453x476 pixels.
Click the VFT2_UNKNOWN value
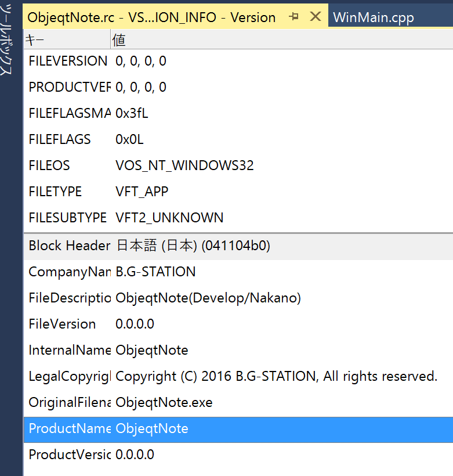(169, 218)
